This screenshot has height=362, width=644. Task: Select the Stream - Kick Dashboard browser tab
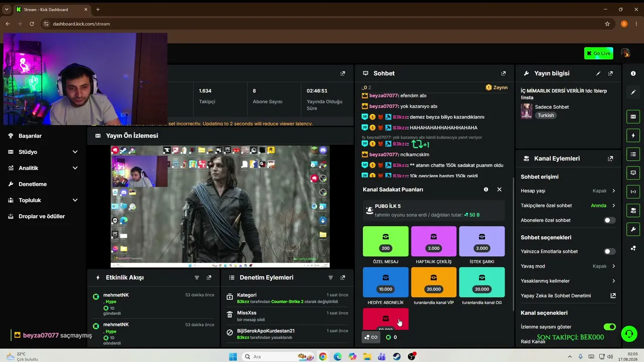coord(51,10)
